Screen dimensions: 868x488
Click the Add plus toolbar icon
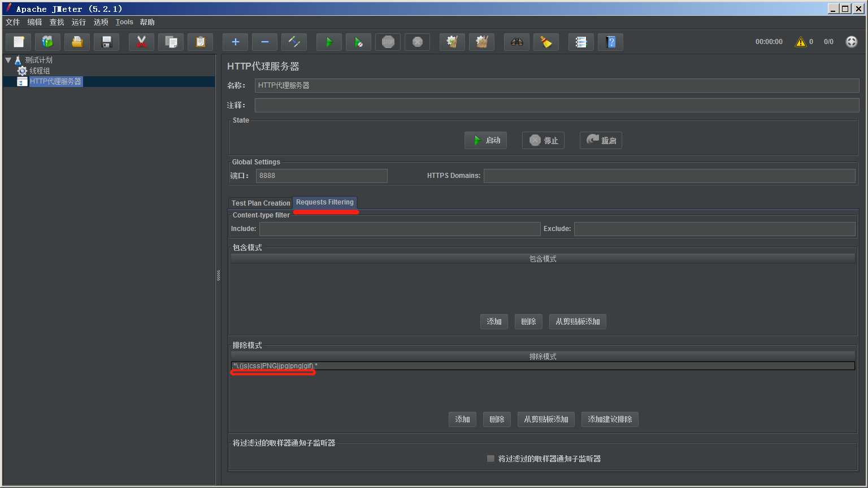click(x=235, y=42)
